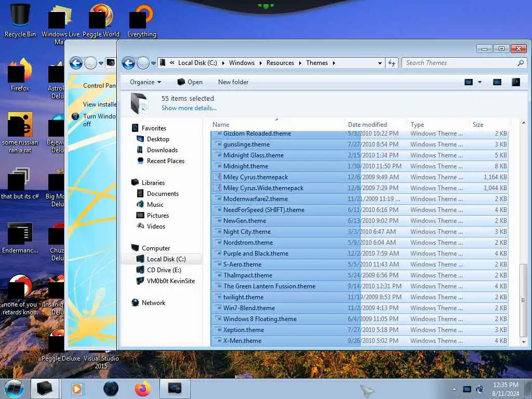The width and height of the screenshot is (532, 399).
Task: Click scrollbar down arrow in file list
Action: tap(523, 342)
